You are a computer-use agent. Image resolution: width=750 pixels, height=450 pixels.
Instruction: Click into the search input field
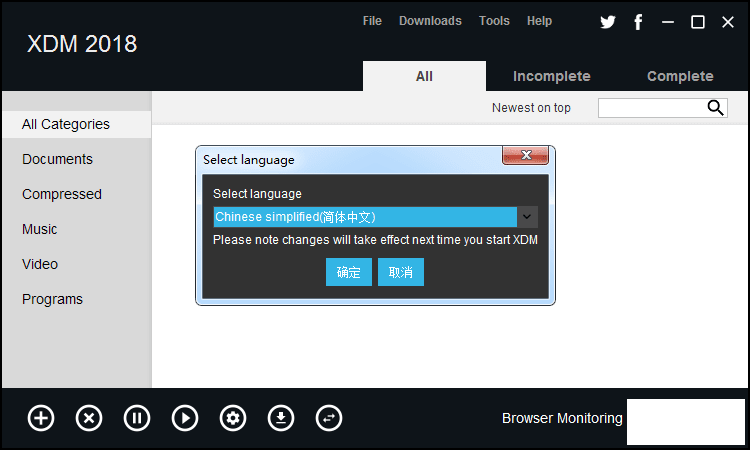point(652,108)
